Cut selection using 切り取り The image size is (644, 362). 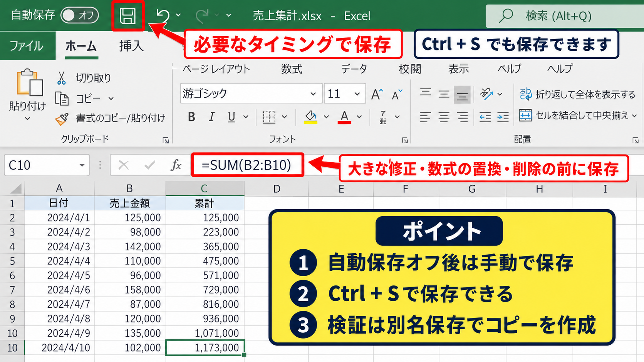(x=84, y=78)
